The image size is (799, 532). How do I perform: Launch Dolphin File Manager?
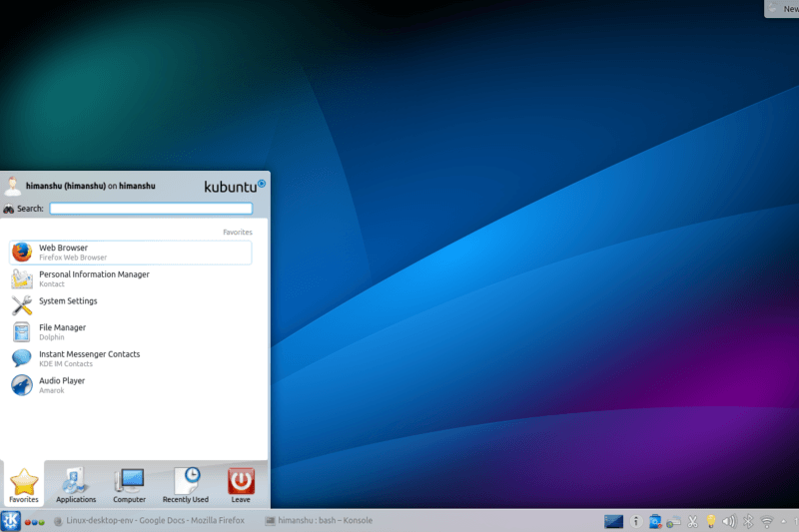pyautogui.click(x=131, y=332)
